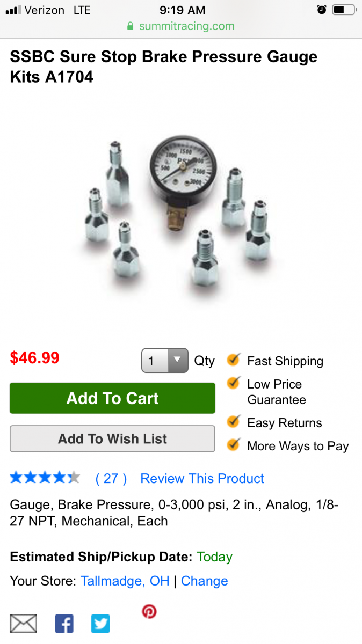Tap the star rating icons
Image resolution: width=362 pixels, height=644 pixels.
coord(45,478)
